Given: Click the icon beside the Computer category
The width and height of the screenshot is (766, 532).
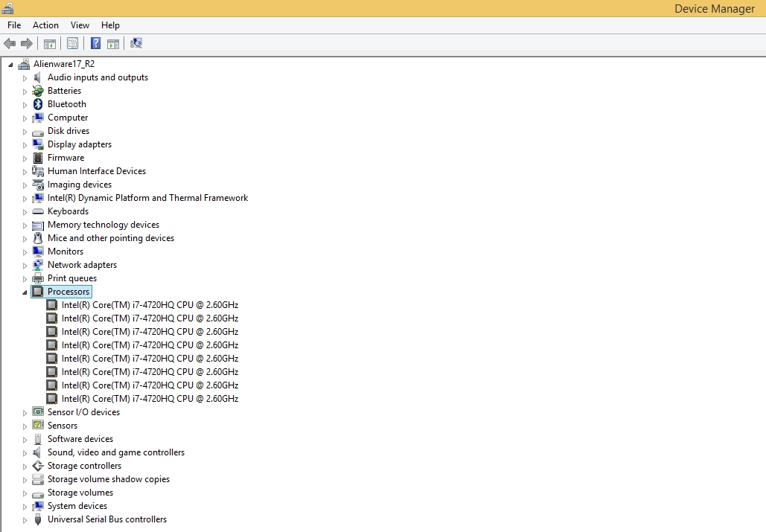Looking at the screenshot, I should (38, 118).
